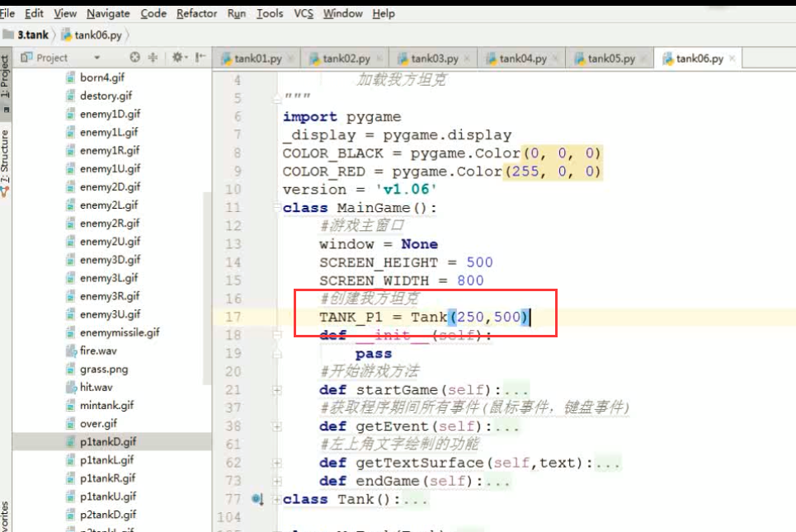Image resolution: width=796 pixels, height=532 pixels.
Task: Click hide Project panel icon
Action: [x=200, y=58]
